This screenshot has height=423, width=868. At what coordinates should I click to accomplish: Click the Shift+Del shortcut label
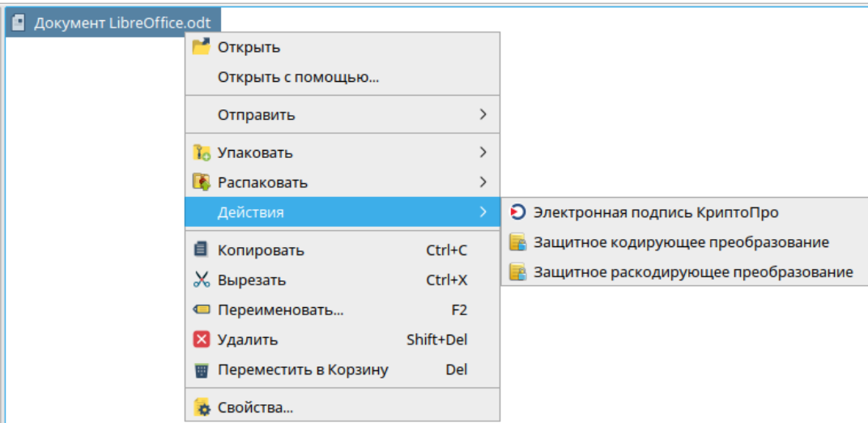tap(436, 340)
